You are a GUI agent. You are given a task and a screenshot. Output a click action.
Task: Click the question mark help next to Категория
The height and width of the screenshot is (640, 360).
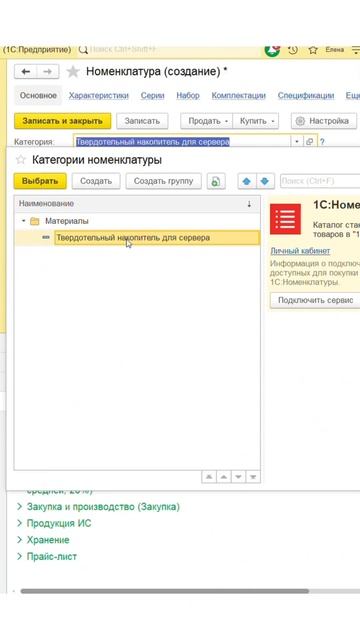322,142
